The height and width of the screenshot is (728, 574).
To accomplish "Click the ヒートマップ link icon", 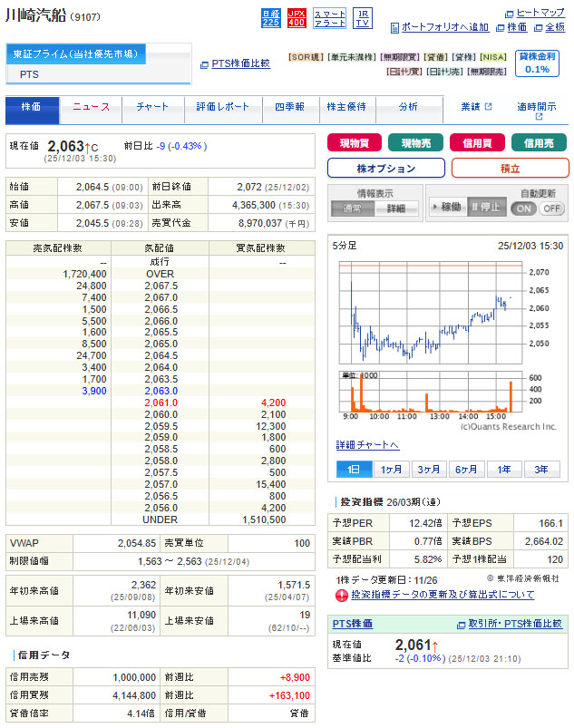I will point(510,14).
